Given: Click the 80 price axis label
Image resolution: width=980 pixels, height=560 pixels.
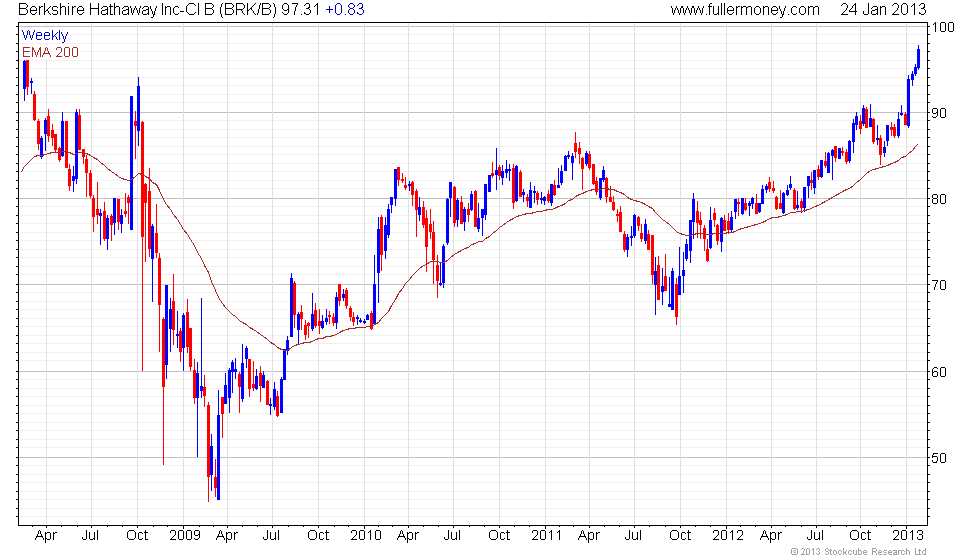Looking at the screenshot, I should click(x=939, y=199).
